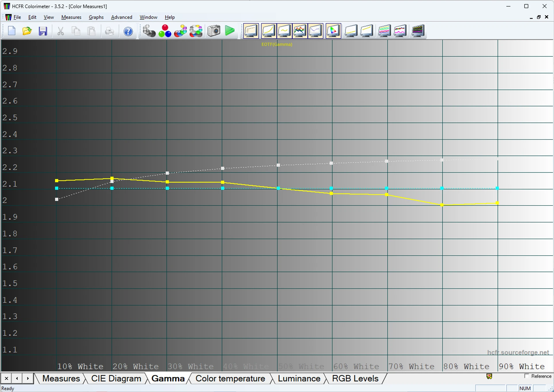
Task: Switch to the Luminance tab
Action: coord(299,378)
